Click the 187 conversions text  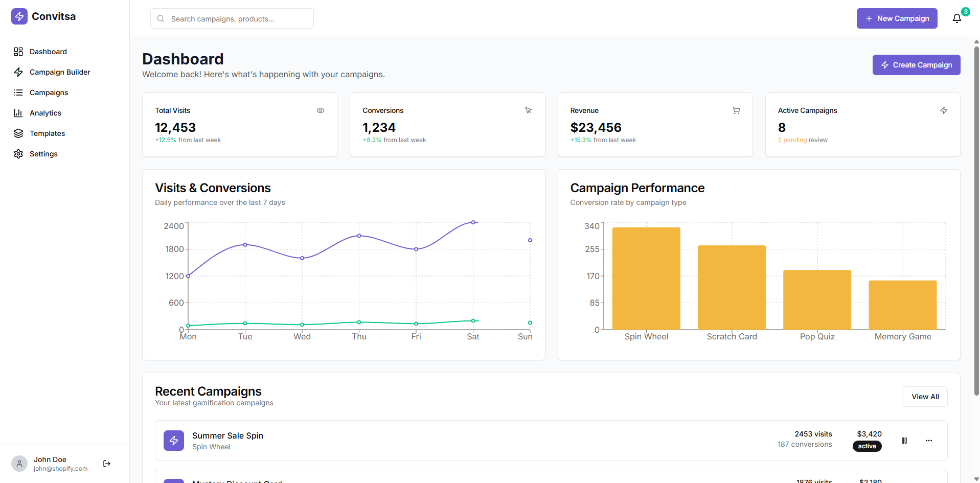tap(805, 445)
